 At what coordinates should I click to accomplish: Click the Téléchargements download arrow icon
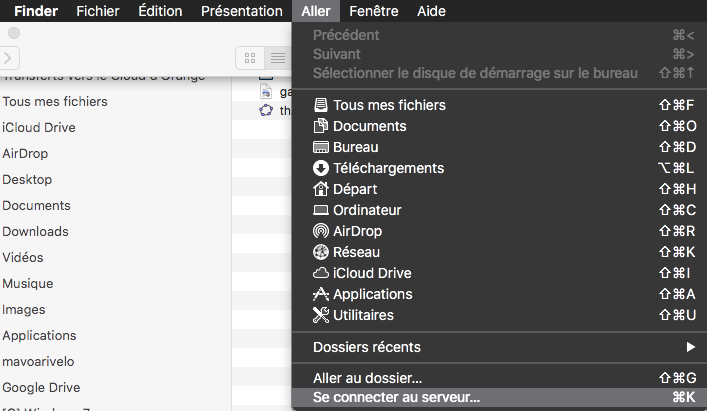click(x=320, y=168)
